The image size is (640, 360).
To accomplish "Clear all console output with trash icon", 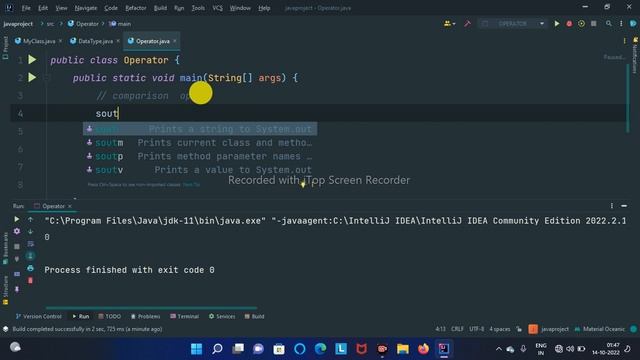I will pos(30,280).
